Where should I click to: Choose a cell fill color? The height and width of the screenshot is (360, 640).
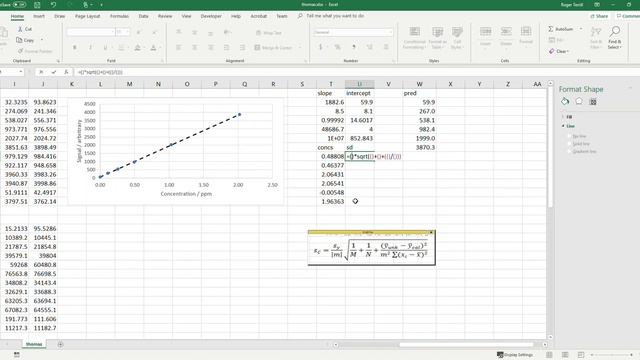click(x=138, y=48)
